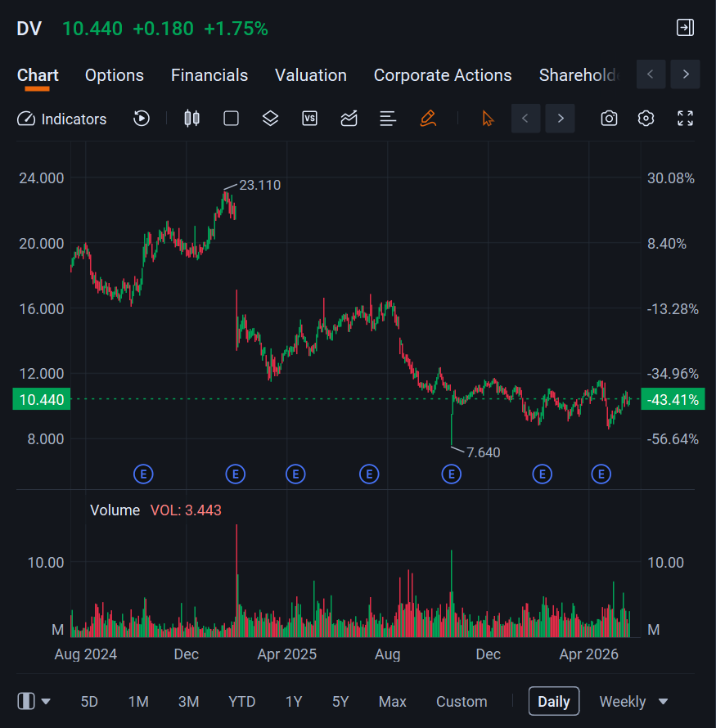Click the +1.75% change value
This screenshot has height=728, width=716.
[x=236, y=29]
